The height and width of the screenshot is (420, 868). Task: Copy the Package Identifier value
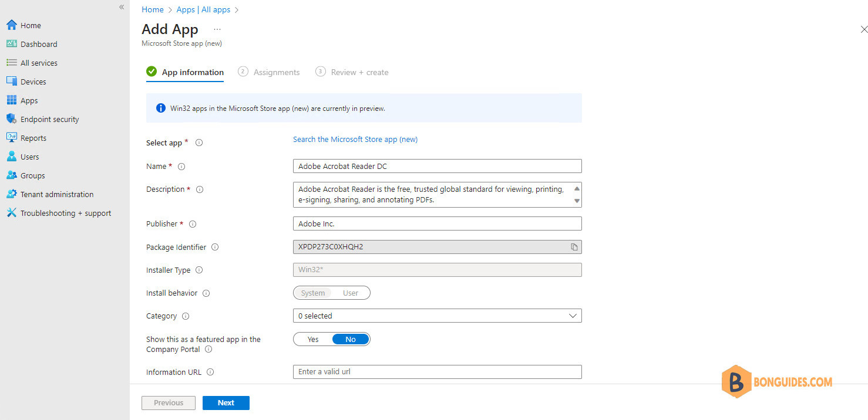[574, 247]
